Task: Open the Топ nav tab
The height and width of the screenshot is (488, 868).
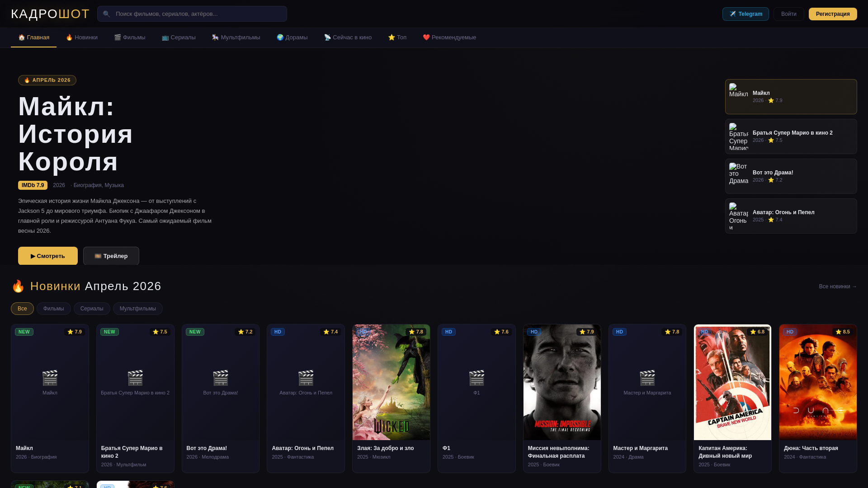Action: 397,38
